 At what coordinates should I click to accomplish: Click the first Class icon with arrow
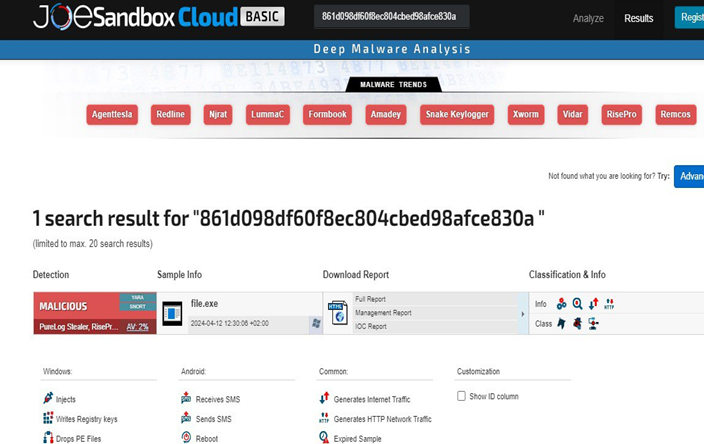[x=561, y=323]
